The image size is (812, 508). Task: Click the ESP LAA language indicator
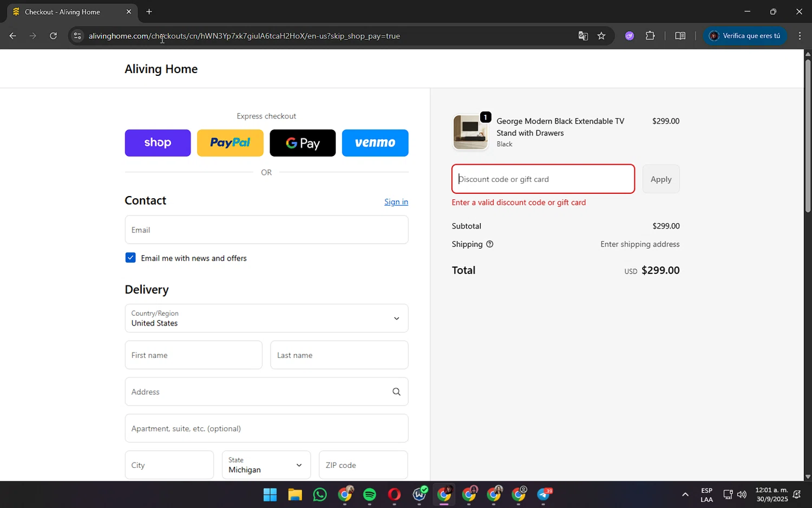pos(706,495)
